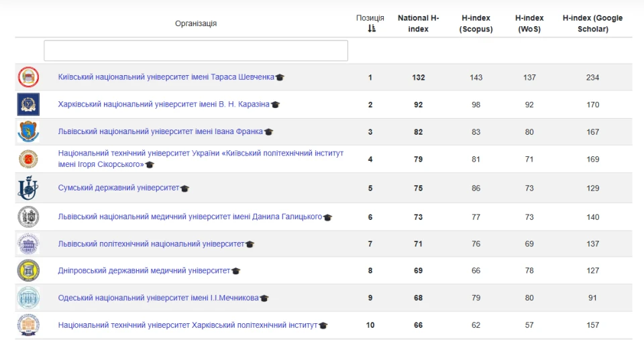This screenshot has height=340, width=644.
Task: Select National H-index value 132
Action: coord(418,77)
